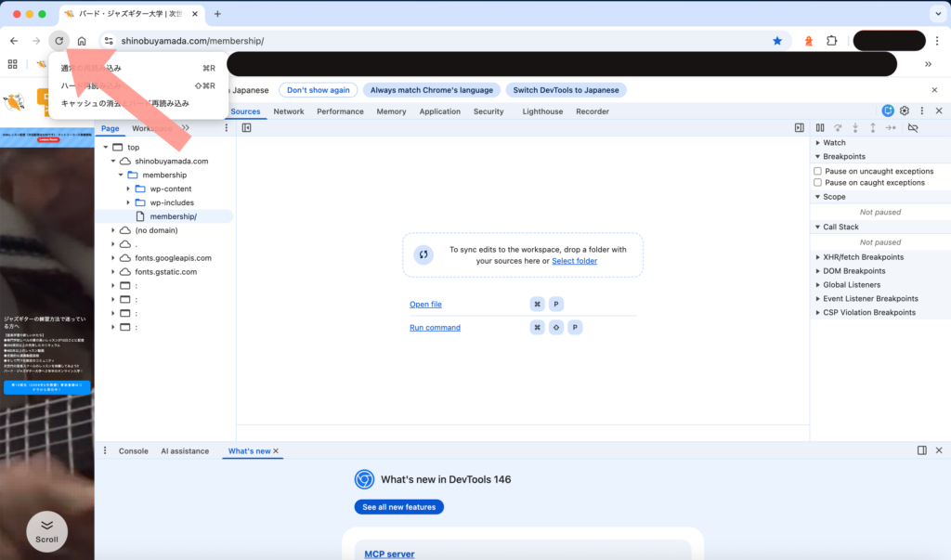This screenshot has height=560, width=951.
Task: Hide the debugger sidebar panel icon
Action: tap(799, 127)
